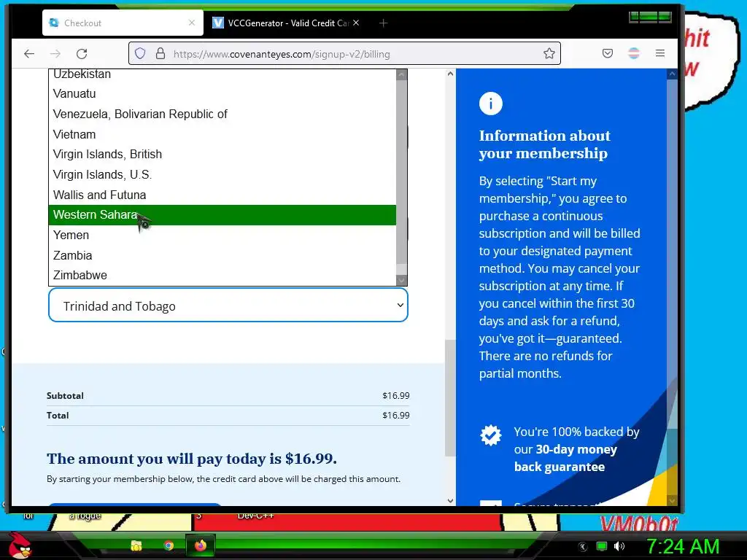Select Wallis and Futuna option
This screenshot has height=560, width=747.
tap(222, 195)
